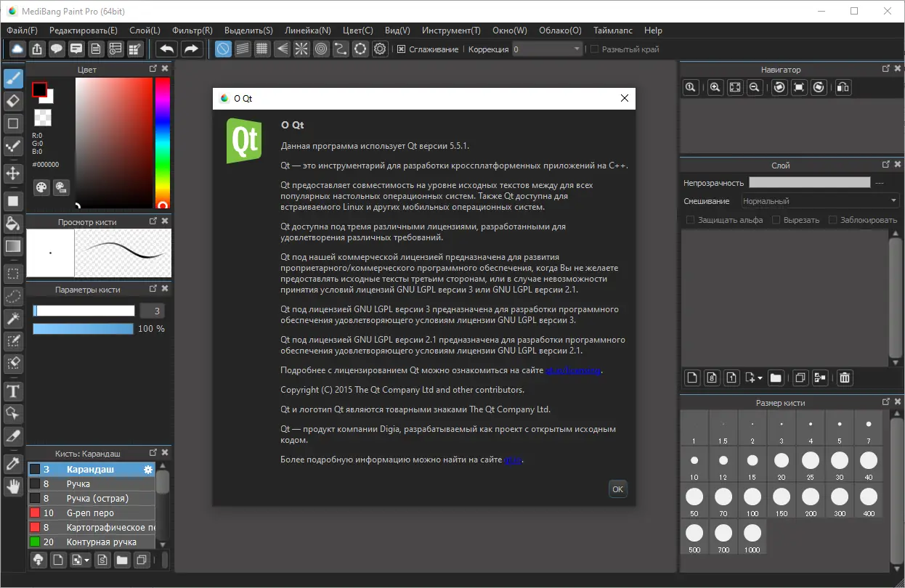Select the Text tool
This screenshot has height=588, width=905.
point(12,392)
